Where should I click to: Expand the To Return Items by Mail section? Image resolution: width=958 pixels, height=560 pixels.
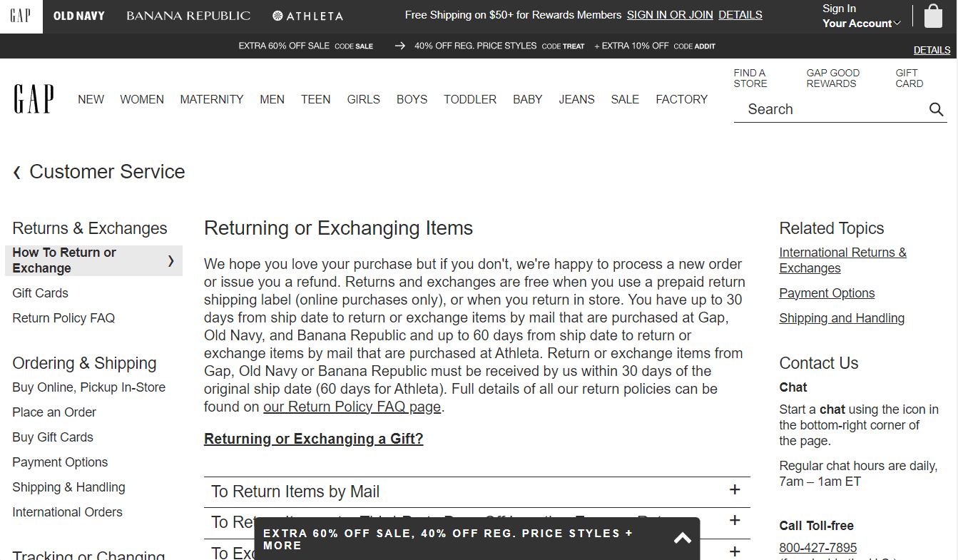(477, 492)
